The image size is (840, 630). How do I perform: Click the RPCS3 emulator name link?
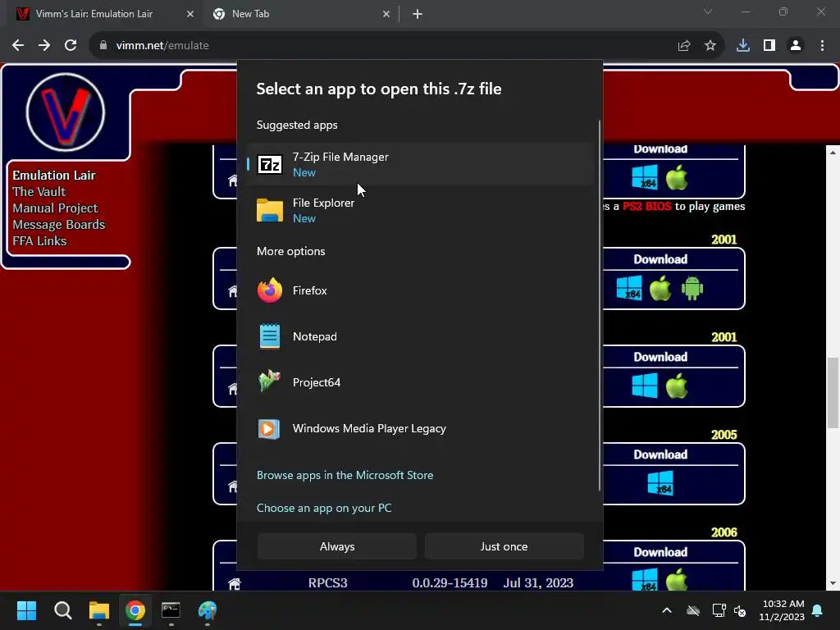coord(328,583)
